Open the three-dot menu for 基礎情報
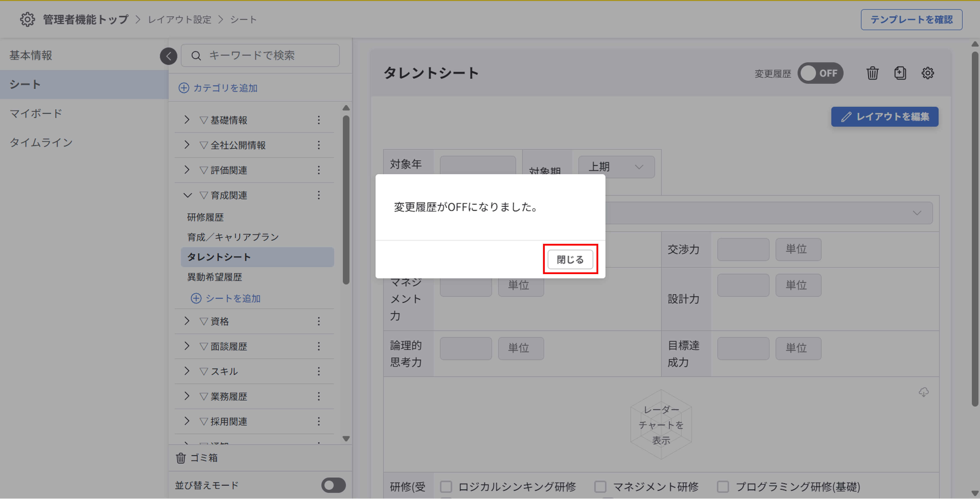Viewport: 980px width, 499px height. (x=319, y=120)
